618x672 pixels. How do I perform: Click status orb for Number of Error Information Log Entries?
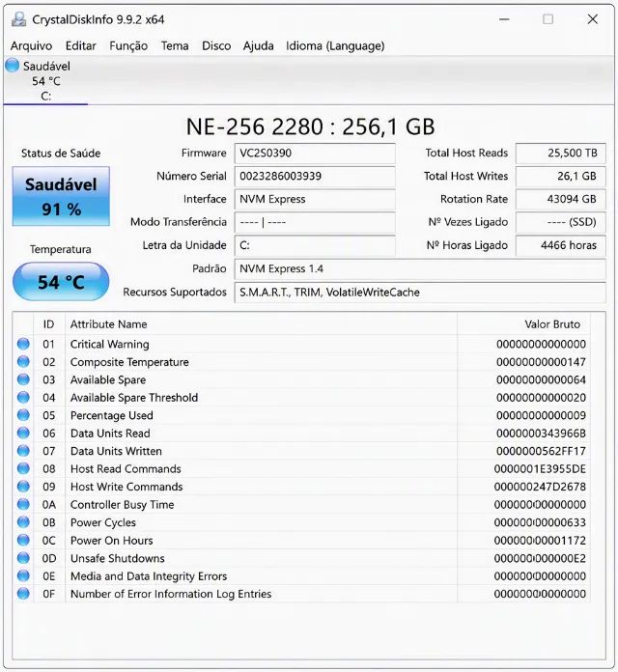tap(23, 594)
